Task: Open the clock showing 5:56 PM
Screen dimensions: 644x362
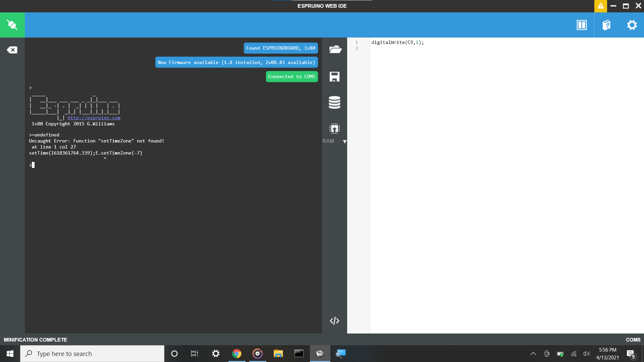Action: 607,354
